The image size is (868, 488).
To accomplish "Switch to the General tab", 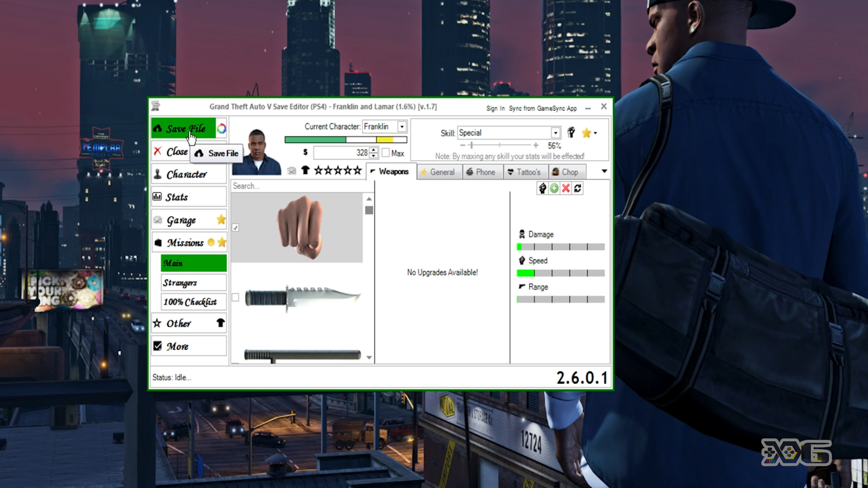I will click(442, 171).
